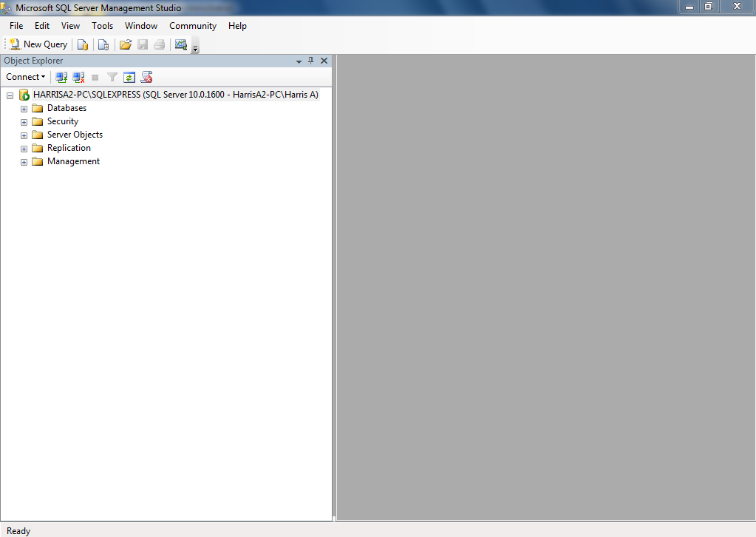Viewport: 756px width, 537px height.
Task: Click the Save toolbar icon
Action: (142, 44)
